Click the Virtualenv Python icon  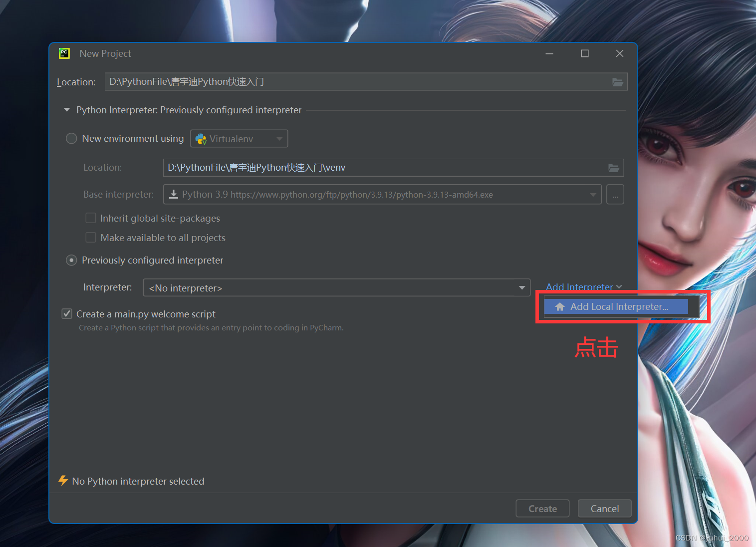pos(201,139)
